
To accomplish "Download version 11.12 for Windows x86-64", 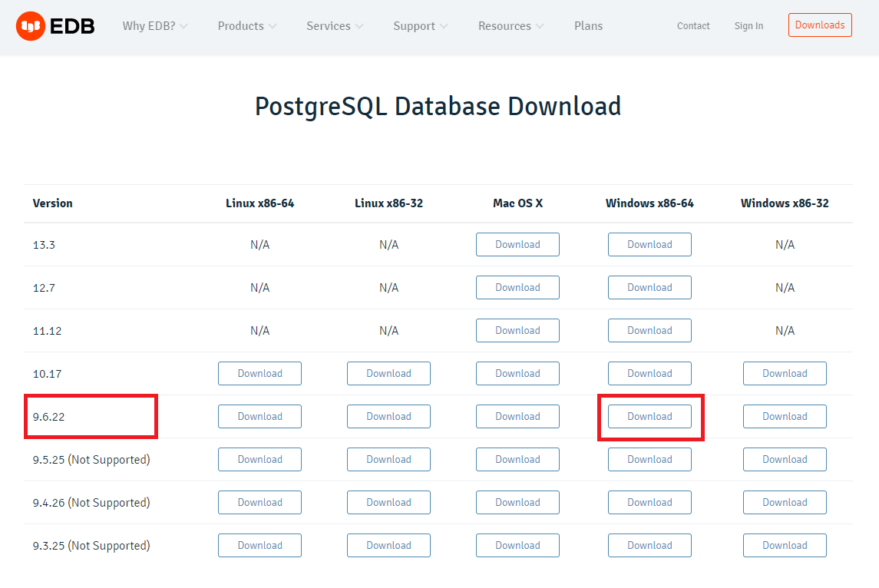I will [x=649, y=331].
